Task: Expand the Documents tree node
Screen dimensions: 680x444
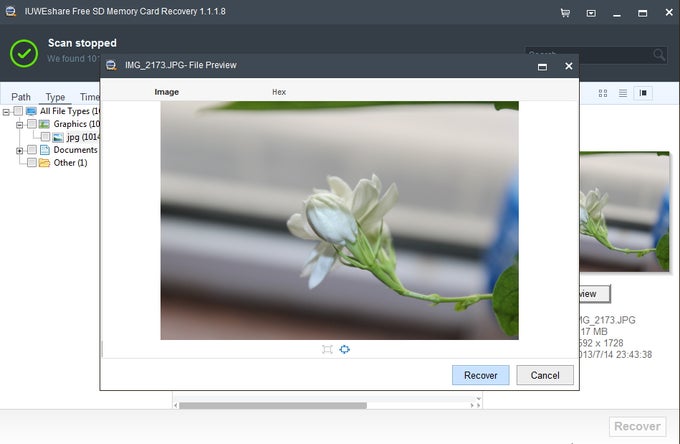Action: click(x=20, y=150)
